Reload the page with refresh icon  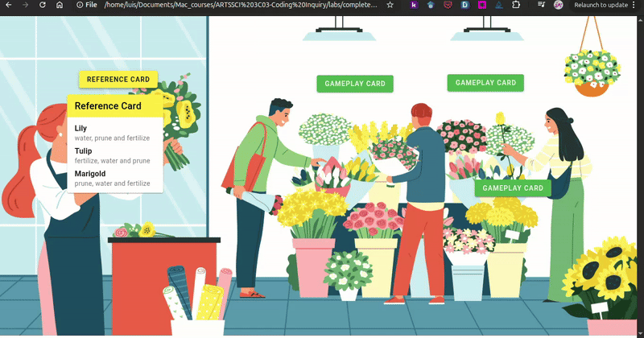point(42,5)
